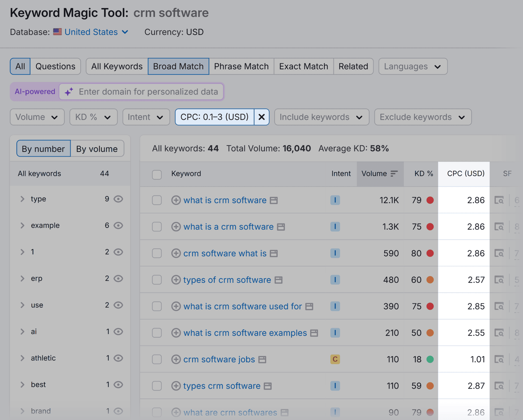
Task: Click plus icon beside 'what is crm software'
Action: (x=176, y=200)
